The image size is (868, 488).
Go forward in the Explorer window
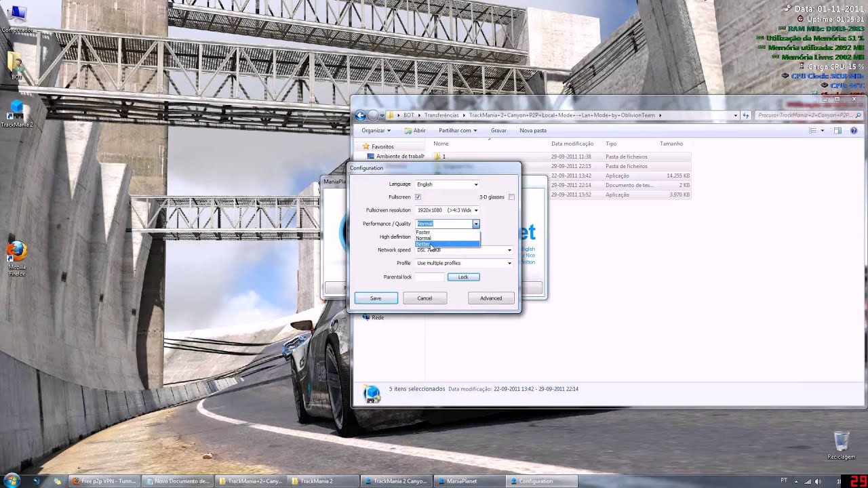click(373, 115)
